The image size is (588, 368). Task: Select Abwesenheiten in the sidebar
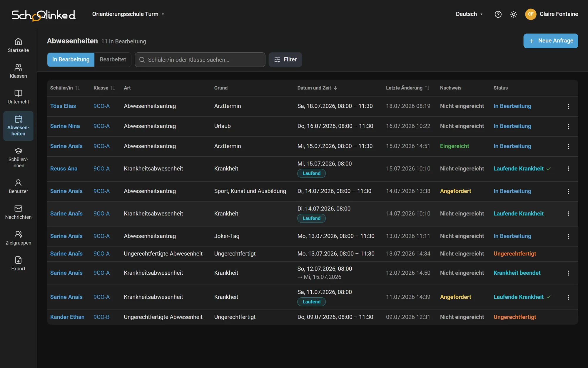coord(18,126)
